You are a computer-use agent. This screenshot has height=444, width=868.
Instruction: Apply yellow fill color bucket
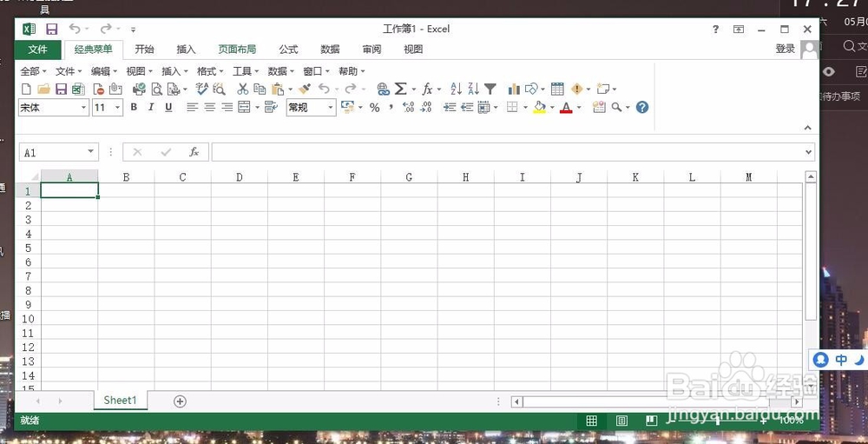(x=540, y=108)
